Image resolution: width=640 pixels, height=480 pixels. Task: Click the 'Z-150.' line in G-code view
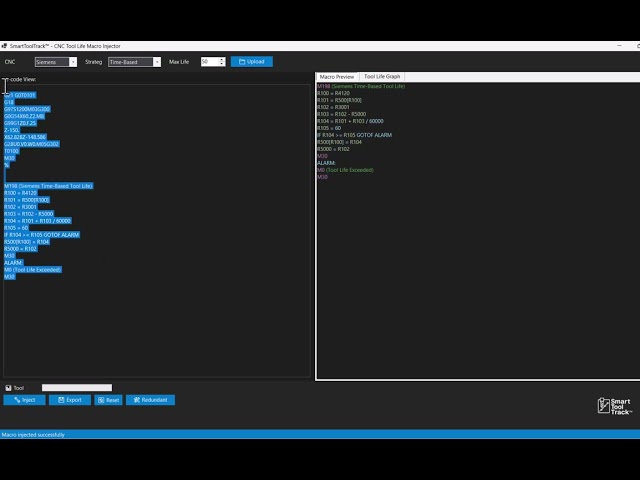(11, 130)
